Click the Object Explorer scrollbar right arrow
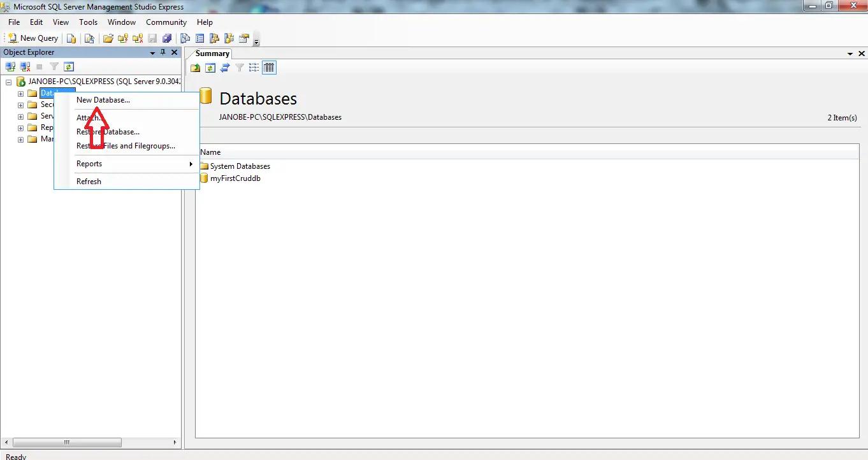Image resolution: width=868 pixels, height=460 pixels. coord(175,442)
